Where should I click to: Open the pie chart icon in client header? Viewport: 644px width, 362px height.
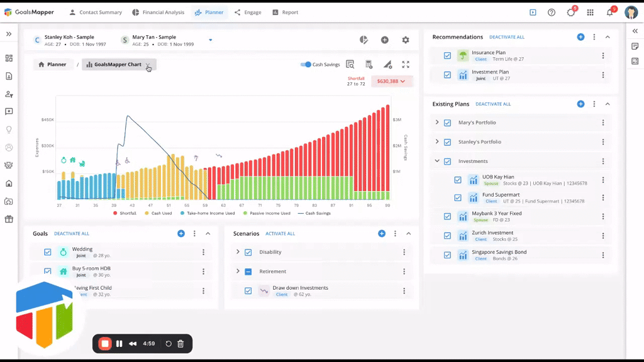pyautogui.click(x=364, y=40)
